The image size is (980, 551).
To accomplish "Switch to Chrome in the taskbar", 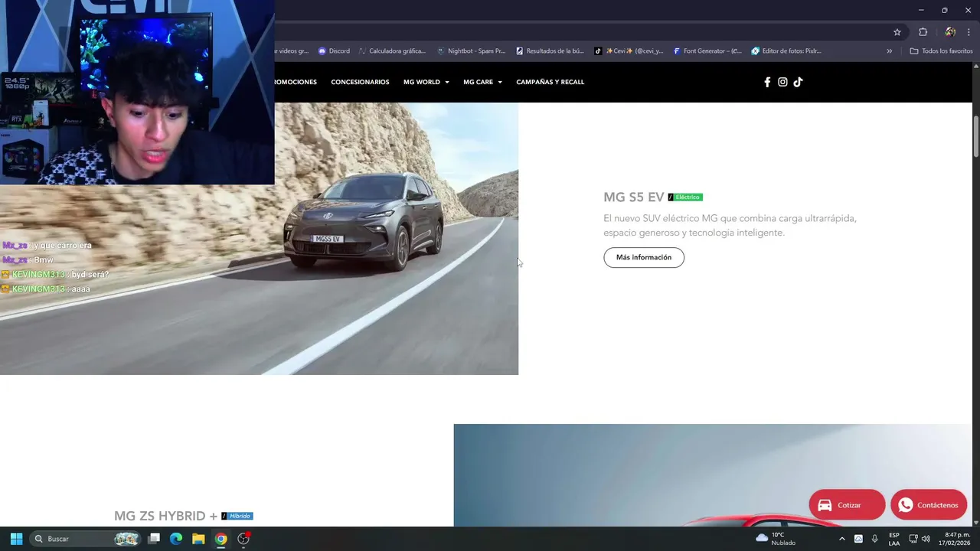I will pos(220,539).
